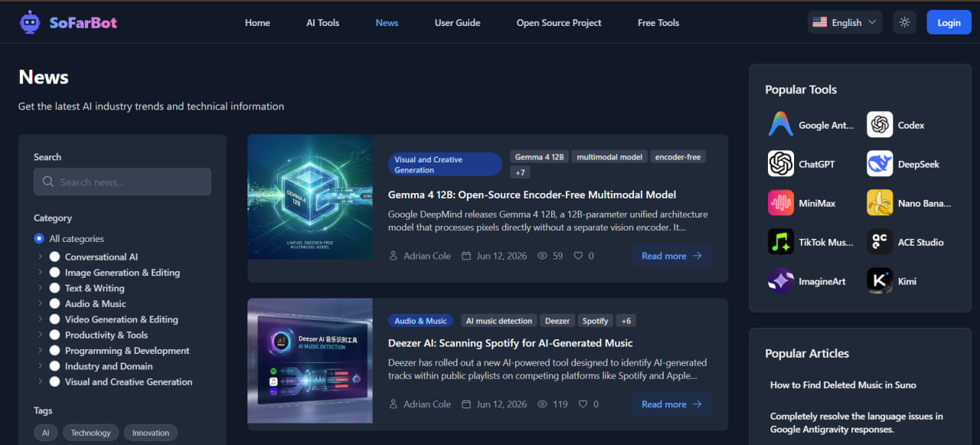Open the Deezer AI article thumbnail

[310, 361]
